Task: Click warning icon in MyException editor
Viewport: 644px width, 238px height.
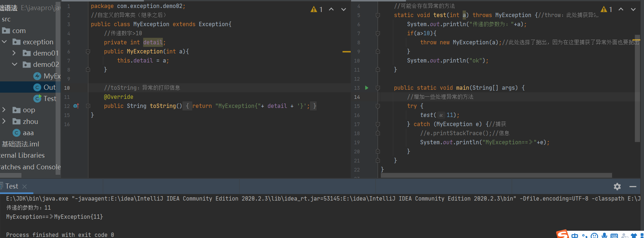Action: [x=314, y=9]
